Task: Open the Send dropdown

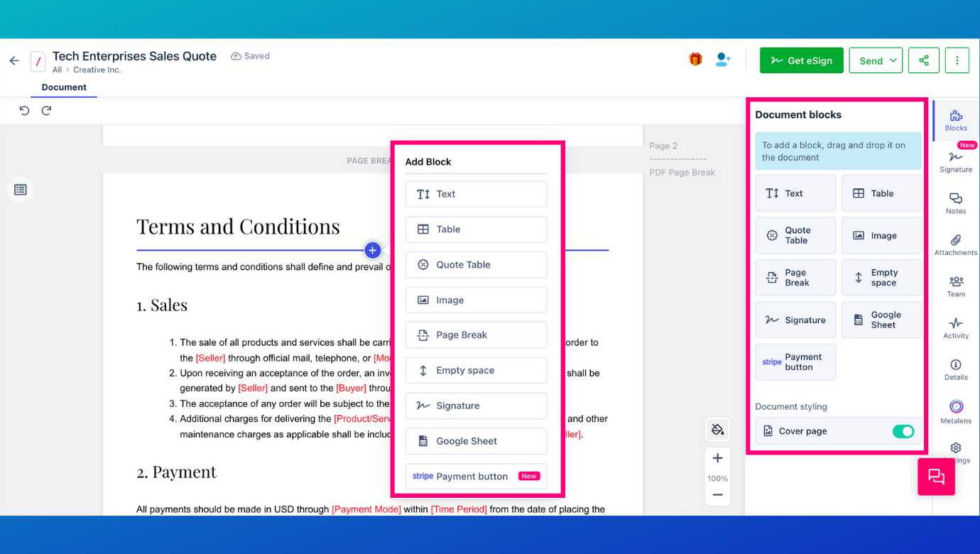Action: [876, 60]
